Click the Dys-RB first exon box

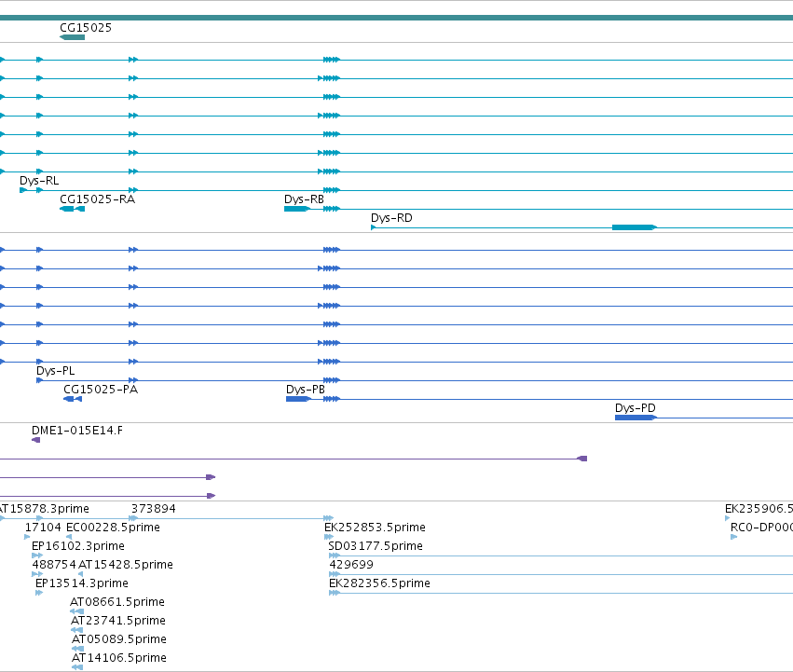point(297,209)
